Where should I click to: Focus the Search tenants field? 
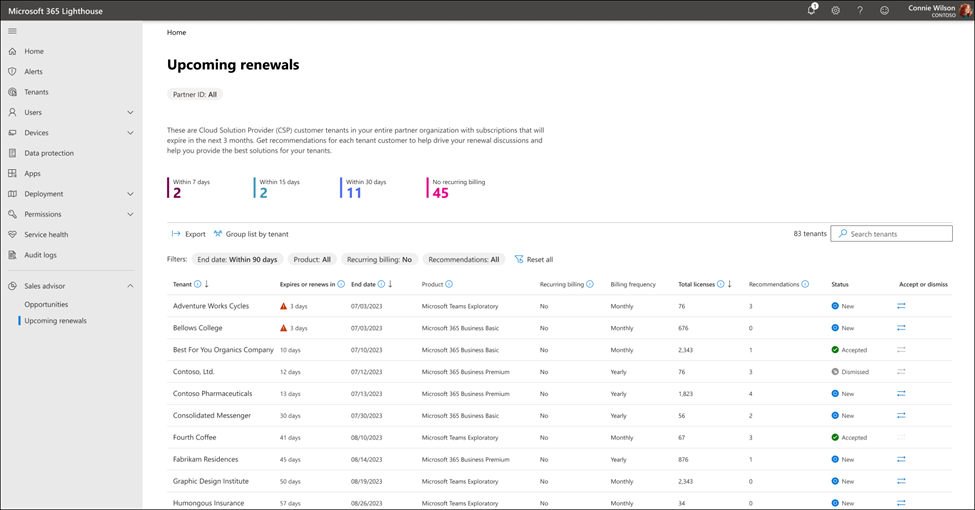point(891,234)
